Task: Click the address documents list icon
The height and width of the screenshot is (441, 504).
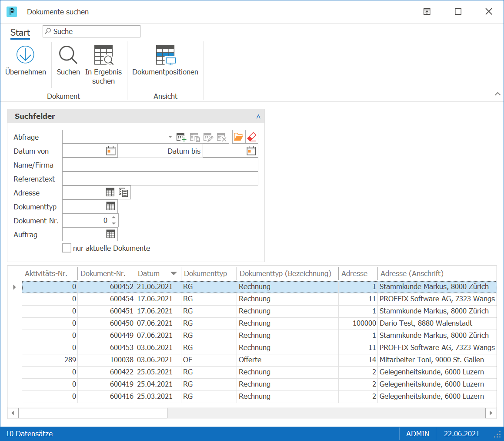Action: 123,192
